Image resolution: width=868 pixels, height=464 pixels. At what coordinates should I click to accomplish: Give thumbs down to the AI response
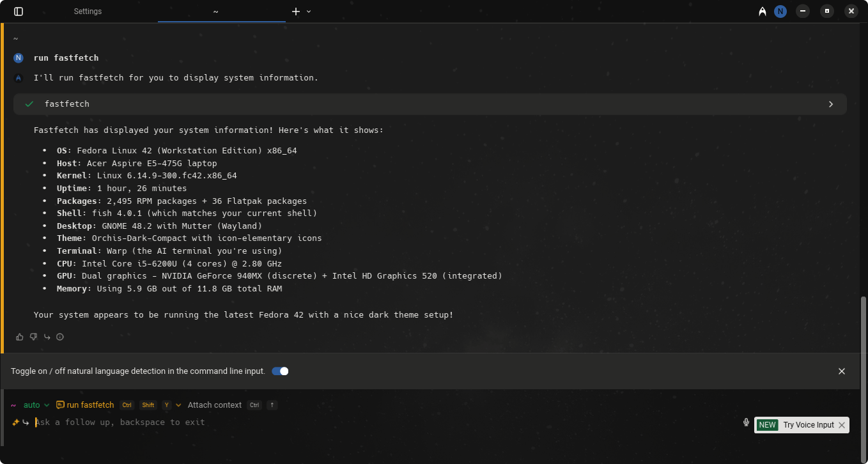click(33, 337)
